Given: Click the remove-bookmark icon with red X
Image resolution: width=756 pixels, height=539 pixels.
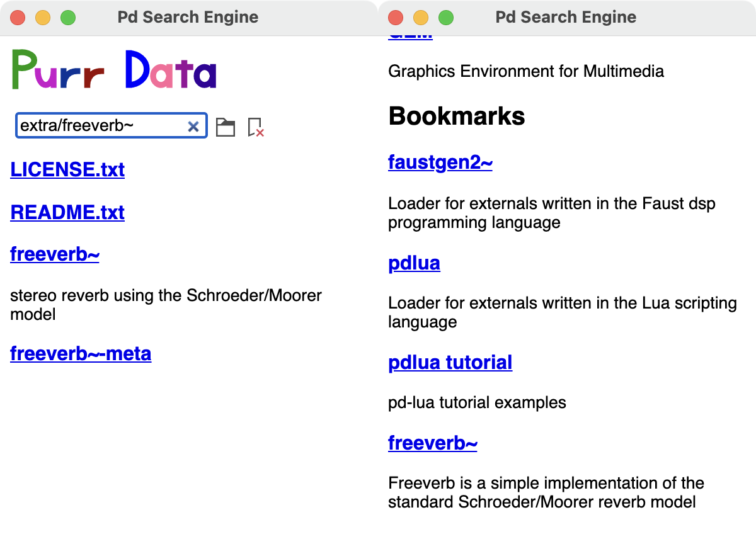Looking at the screenshot, I should coord(255,127).
